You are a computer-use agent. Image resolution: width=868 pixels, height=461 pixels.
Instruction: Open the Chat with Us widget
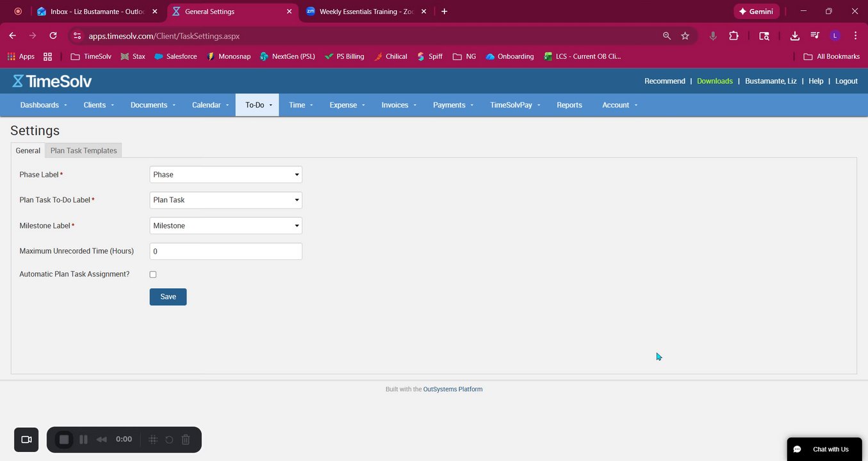[824, 449]
